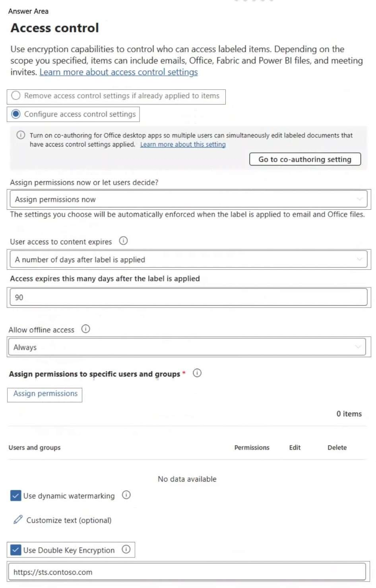This screenshot has height=588, width=376.
Task: Open Learn more about access control settings link
Action: pos(118,72)
